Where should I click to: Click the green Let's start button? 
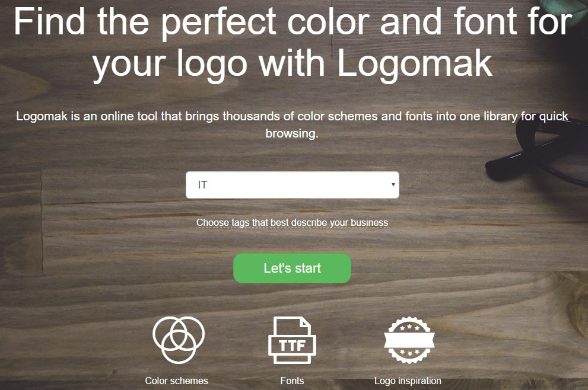point(292,268)
